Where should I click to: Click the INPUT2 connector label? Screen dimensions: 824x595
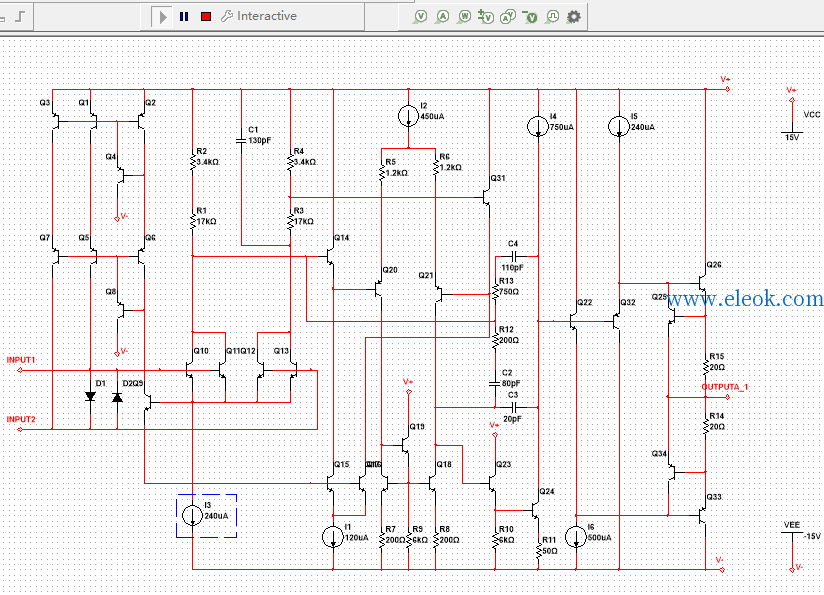click(x=21, y=419)
